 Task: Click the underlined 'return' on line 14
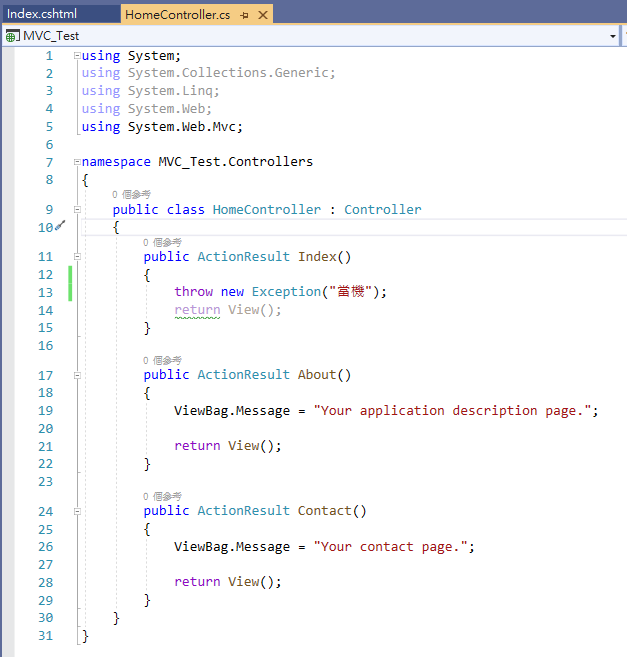tap(197, 310)
